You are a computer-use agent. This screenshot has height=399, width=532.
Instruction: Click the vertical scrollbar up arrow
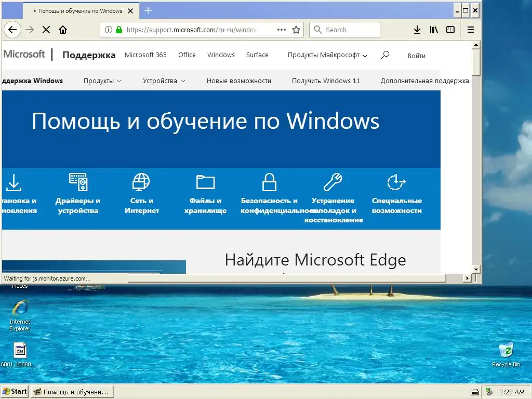476,45
